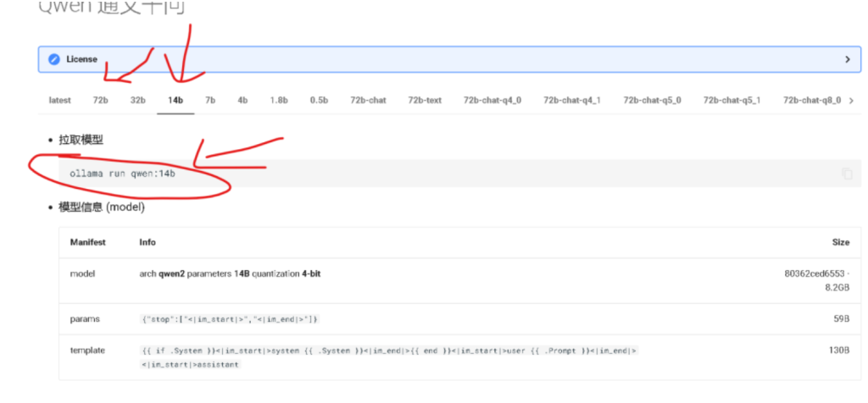Open the 1.8b tab
Screen dimensions: 868x403
(279, 100)
